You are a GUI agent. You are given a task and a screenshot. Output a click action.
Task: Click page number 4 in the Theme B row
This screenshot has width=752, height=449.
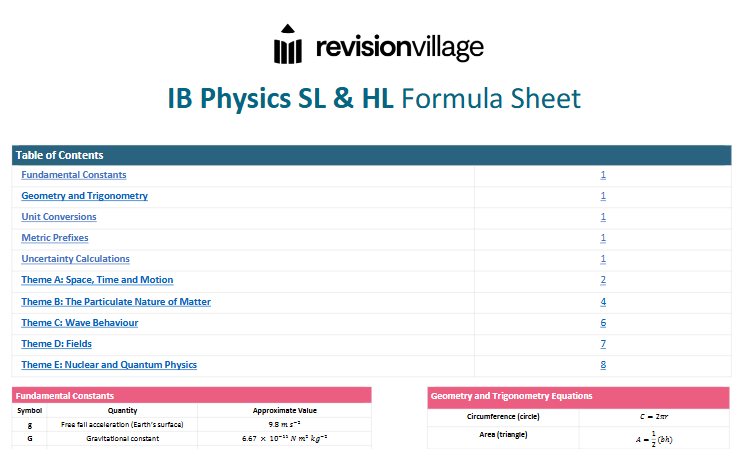pos(603,301)
